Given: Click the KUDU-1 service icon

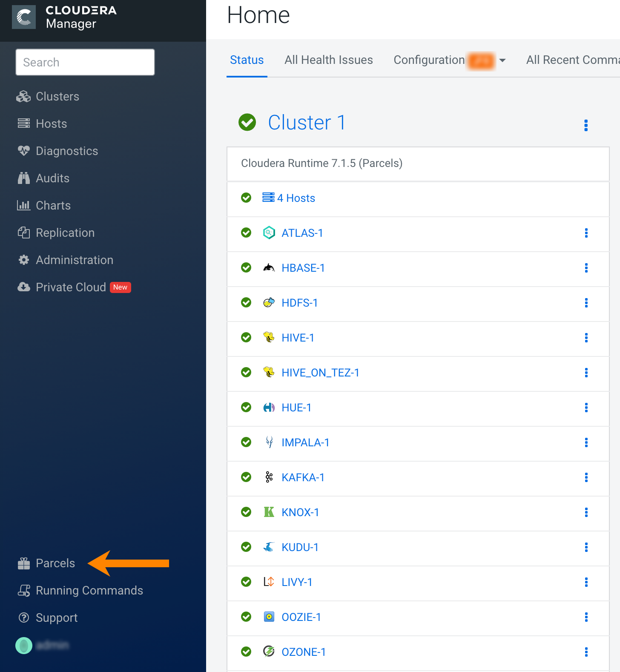Looking at the screenshot, I should coord(269,547).
